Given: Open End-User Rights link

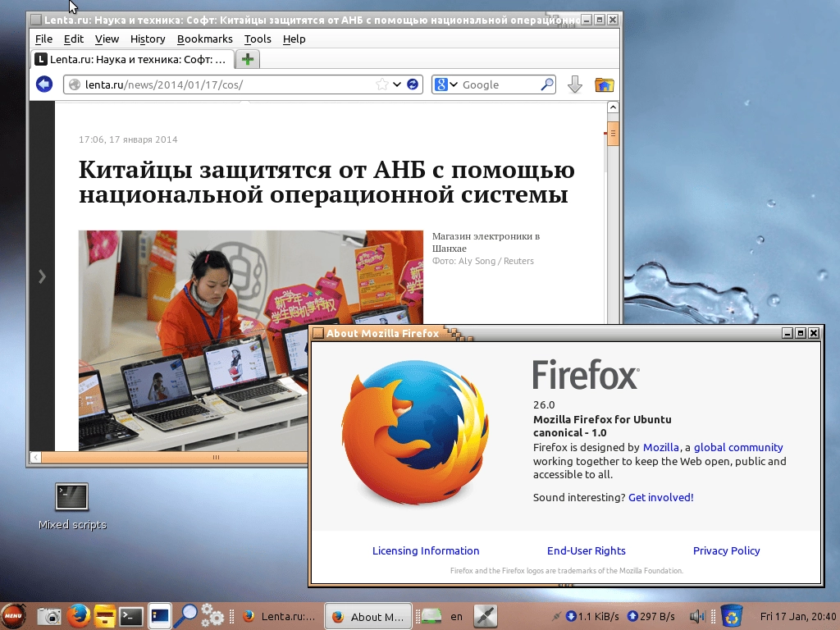Looking at the screenshot, I should click(586, 550).
